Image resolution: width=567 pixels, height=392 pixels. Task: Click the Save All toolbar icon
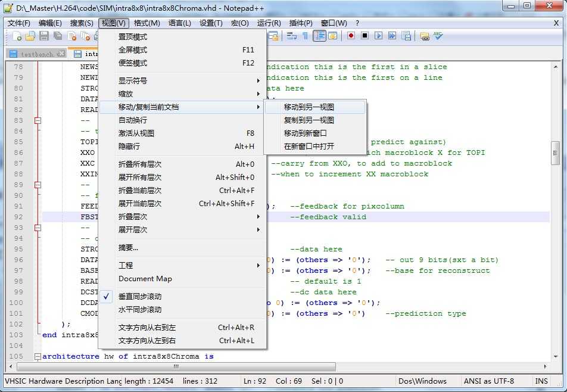pos(58,36)
